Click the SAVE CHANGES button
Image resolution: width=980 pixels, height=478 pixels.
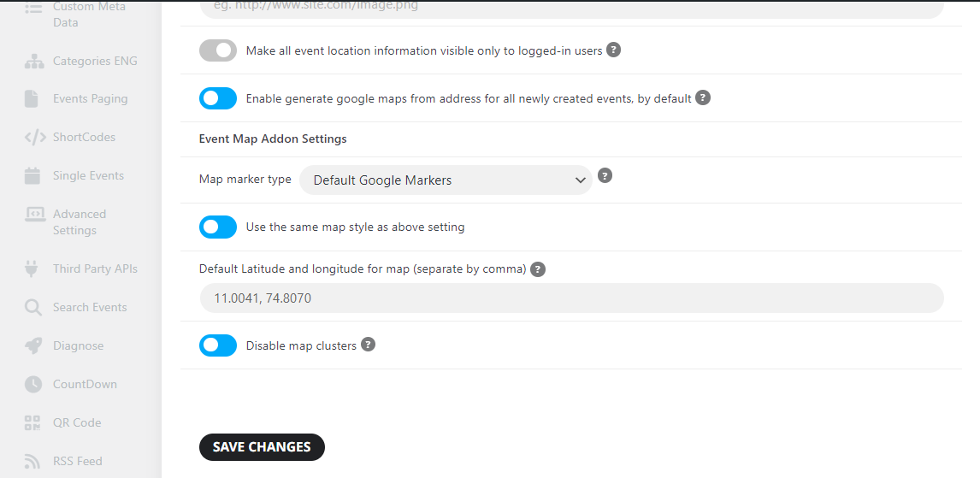click(262, 446)
